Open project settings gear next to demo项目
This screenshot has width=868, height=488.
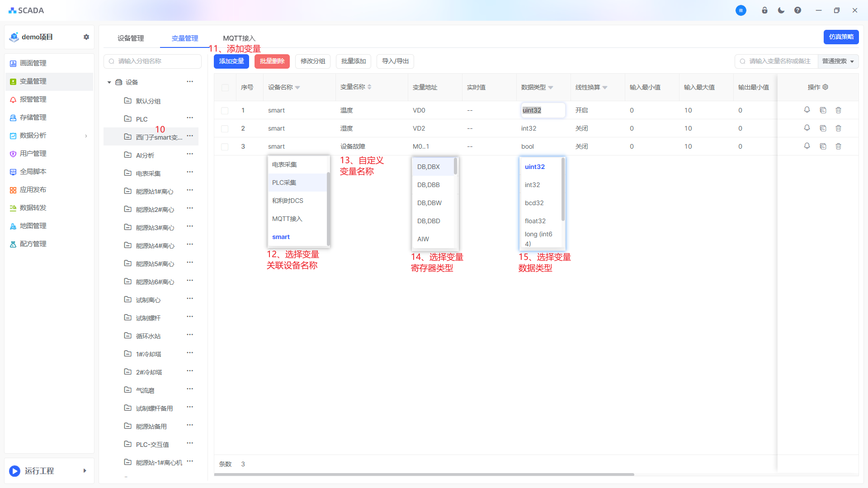click(x=86, y=37)
